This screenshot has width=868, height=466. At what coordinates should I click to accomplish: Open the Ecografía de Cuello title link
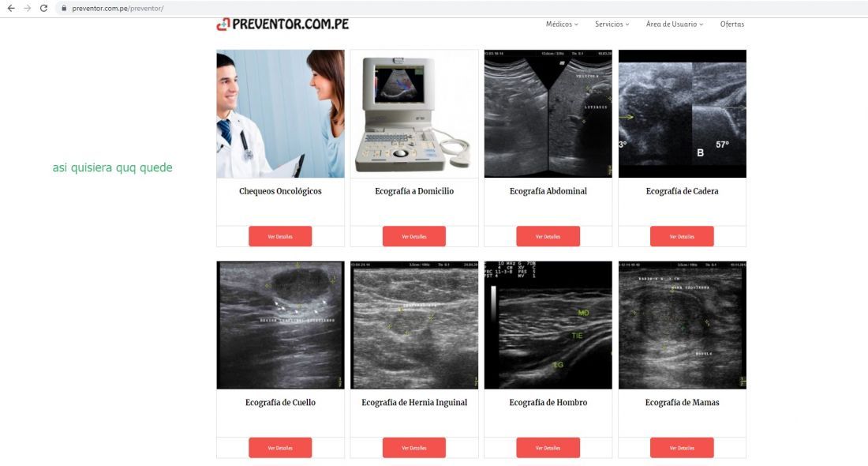tap(280, 403)
